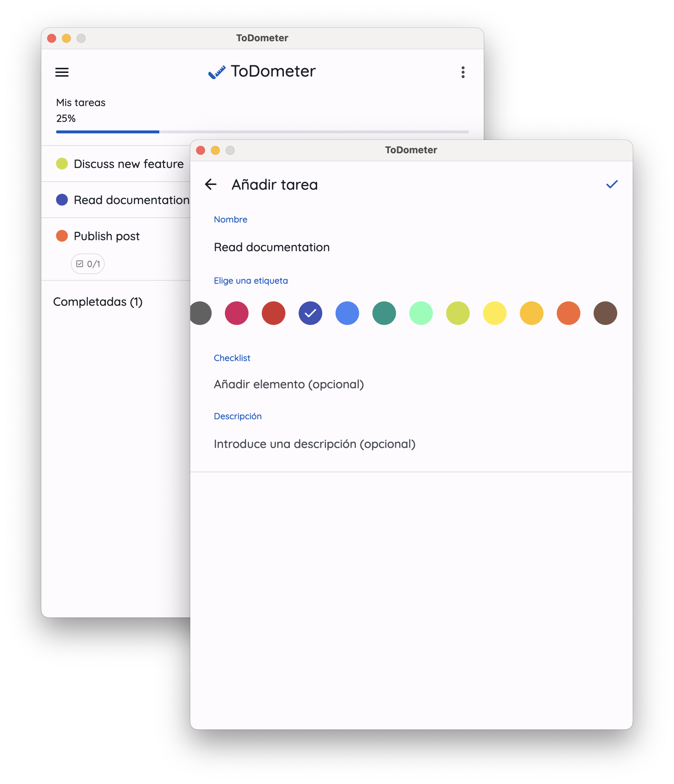Pick the brown tag swatch

tap(605, 313)
